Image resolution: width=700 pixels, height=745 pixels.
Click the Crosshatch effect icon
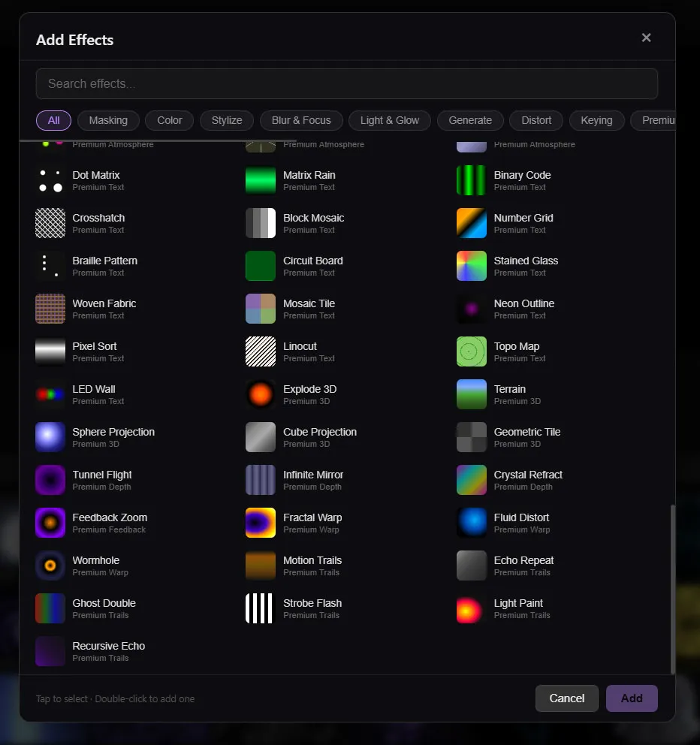click(x=50, y=223)
